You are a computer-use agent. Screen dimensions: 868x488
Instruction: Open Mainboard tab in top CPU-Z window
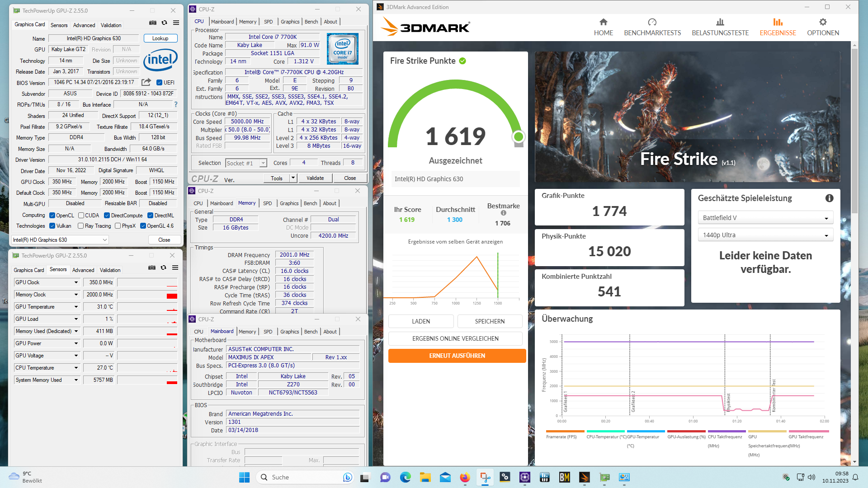coord(222,22)
